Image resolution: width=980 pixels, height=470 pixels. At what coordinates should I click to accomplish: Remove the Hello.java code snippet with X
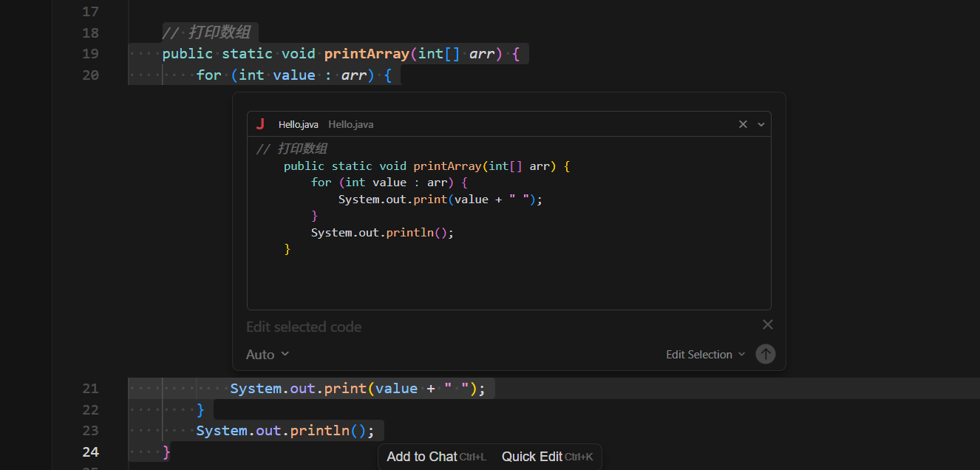(x=743, y=124)
